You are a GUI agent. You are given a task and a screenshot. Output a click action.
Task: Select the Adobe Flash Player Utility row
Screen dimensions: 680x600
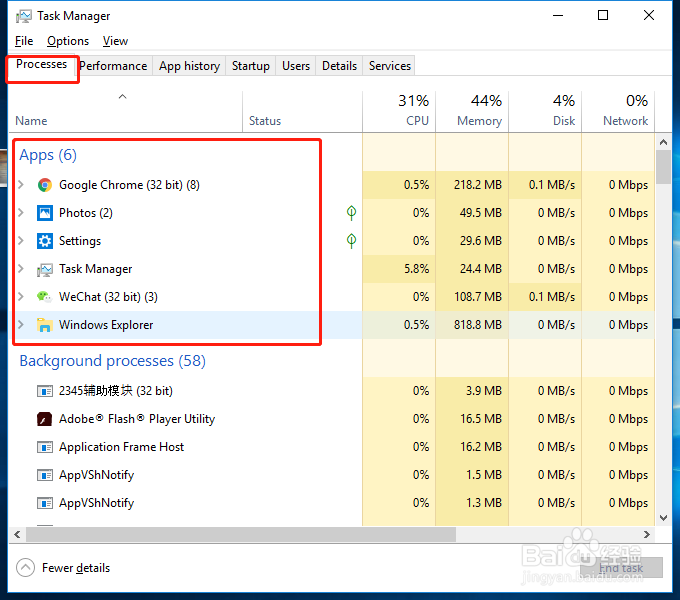click(332, 419)
